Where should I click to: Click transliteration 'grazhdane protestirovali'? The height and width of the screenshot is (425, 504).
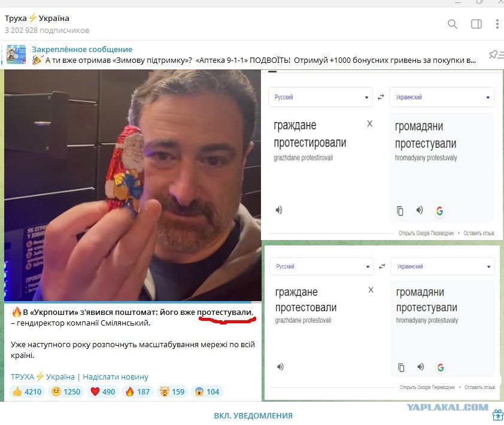tap(303, 158)
